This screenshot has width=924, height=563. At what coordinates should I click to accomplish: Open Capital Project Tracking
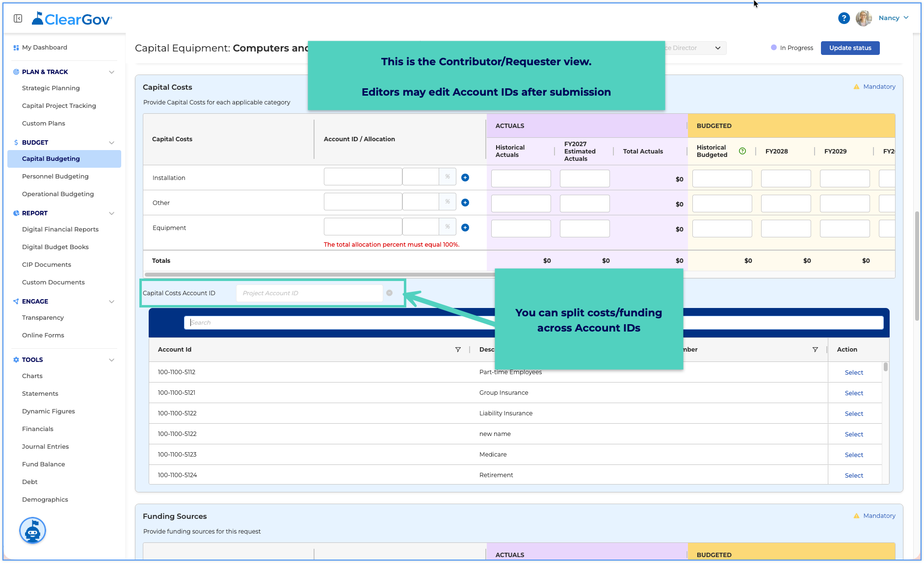coord(59,106)
